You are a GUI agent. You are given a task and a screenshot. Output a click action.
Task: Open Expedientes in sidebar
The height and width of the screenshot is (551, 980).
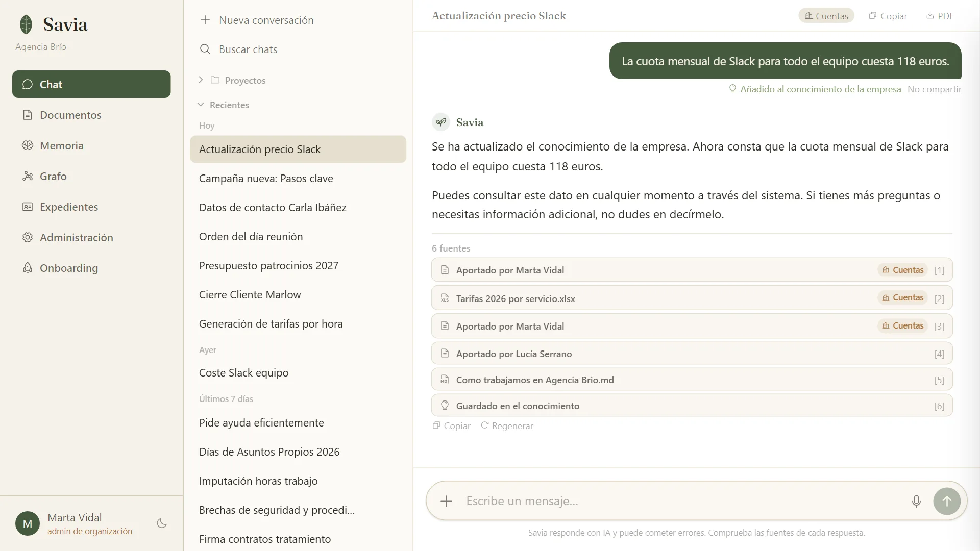(91, 207)
